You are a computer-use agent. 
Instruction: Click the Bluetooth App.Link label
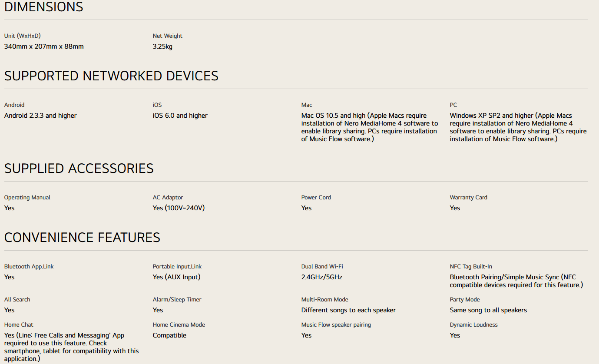[x=29, y=267]
